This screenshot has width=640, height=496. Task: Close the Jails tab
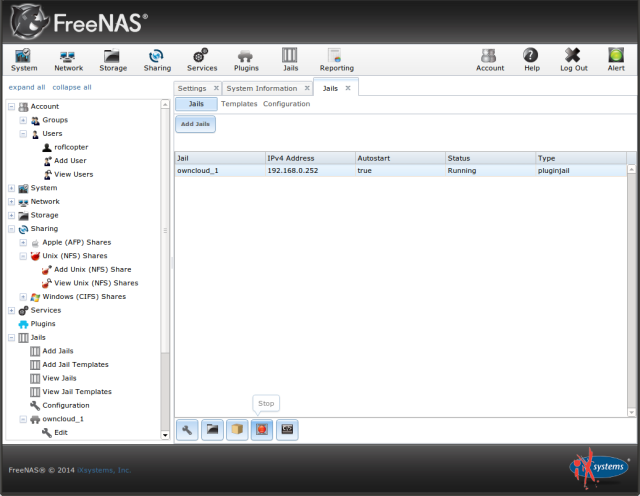pyautogui.click(x=348, y=88)
